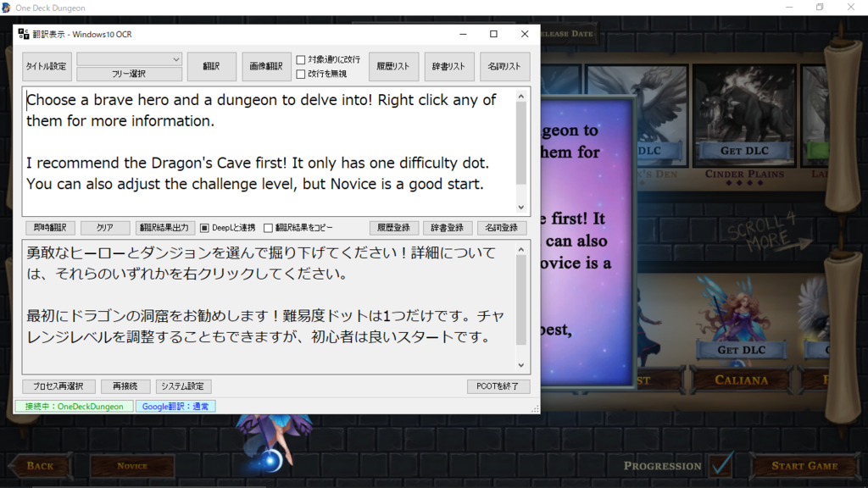Image resolution: width=868 pixels, height=488 pixels.
Task: Click the 翻訳 translate button
Action: coord(211,66)
